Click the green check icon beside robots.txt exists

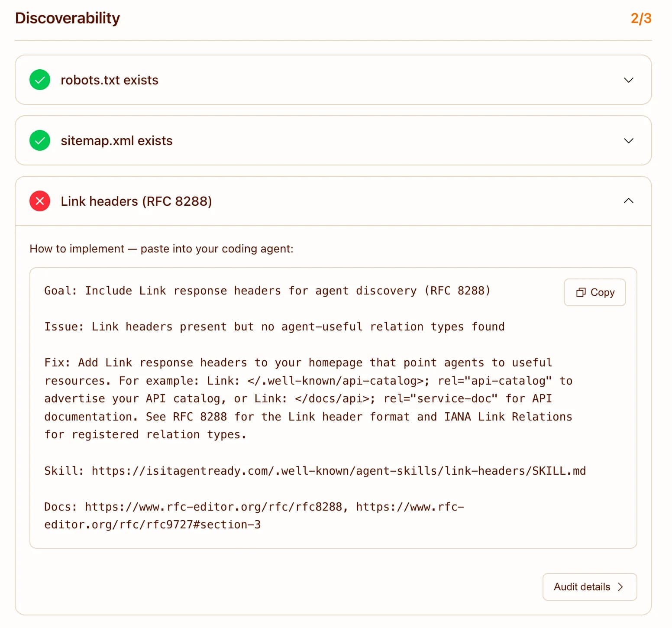(39, 80)
